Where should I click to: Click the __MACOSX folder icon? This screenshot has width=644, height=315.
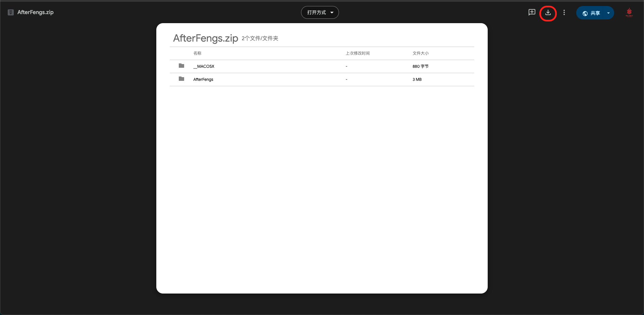click(x=181, y=66)
